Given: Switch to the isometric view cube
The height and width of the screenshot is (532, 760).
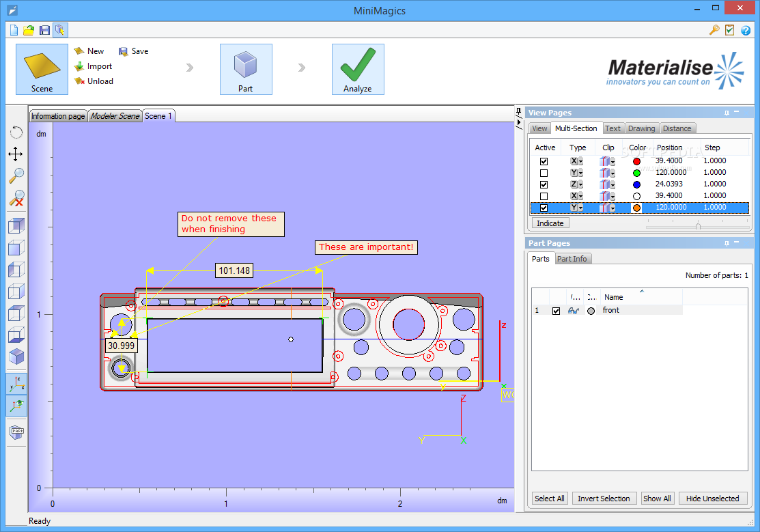Looking at the screenshot, I should pos(16,225).
